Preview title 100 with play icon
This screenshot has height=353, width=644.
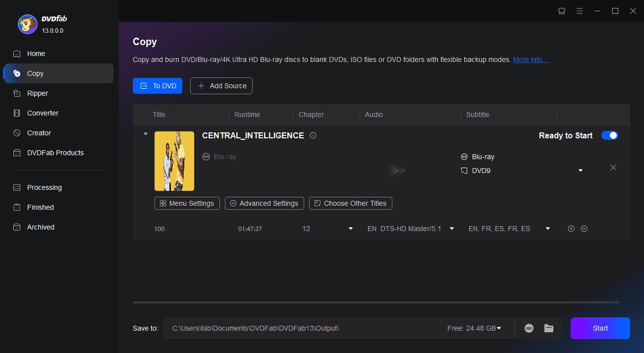click(x=571, y=229)
